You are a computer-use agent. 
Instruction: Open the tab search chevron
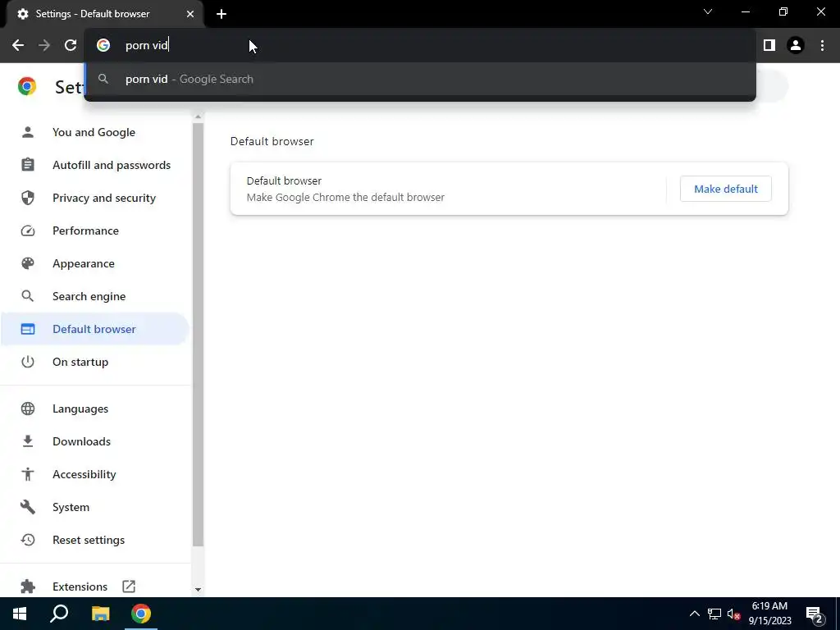click(x=708, y=11)
